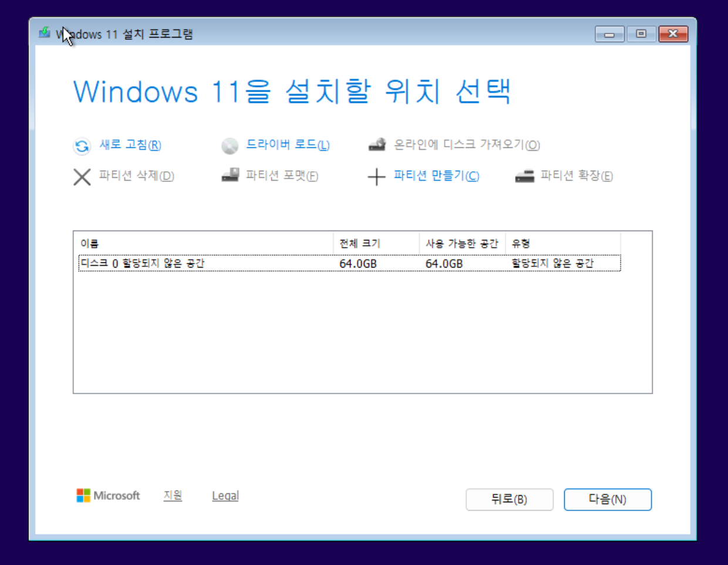Go back with the 뒤로(B) button
The image size is (728, 565).
point(510,500)
